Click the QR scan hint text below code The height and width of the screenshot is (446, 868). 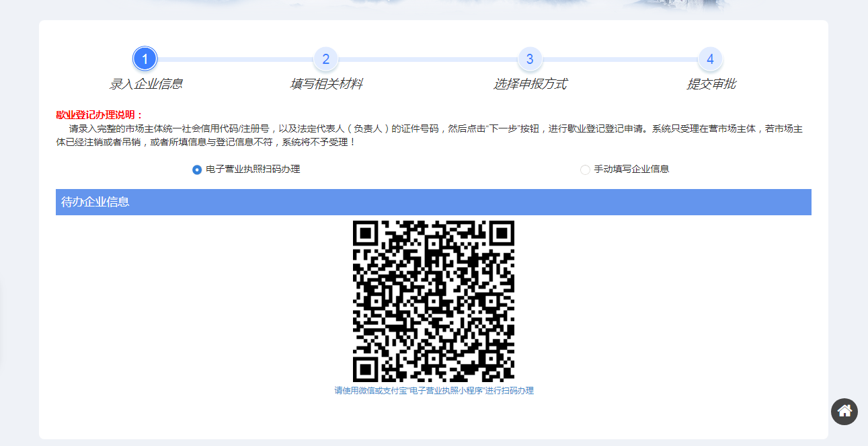(434, 391)
